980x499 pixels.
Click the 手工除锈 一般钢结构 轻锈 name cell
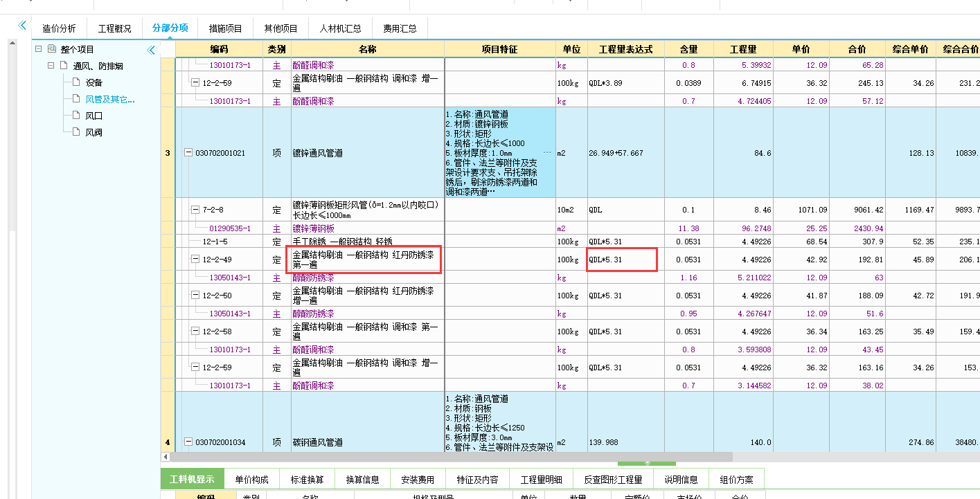(368, 242)
